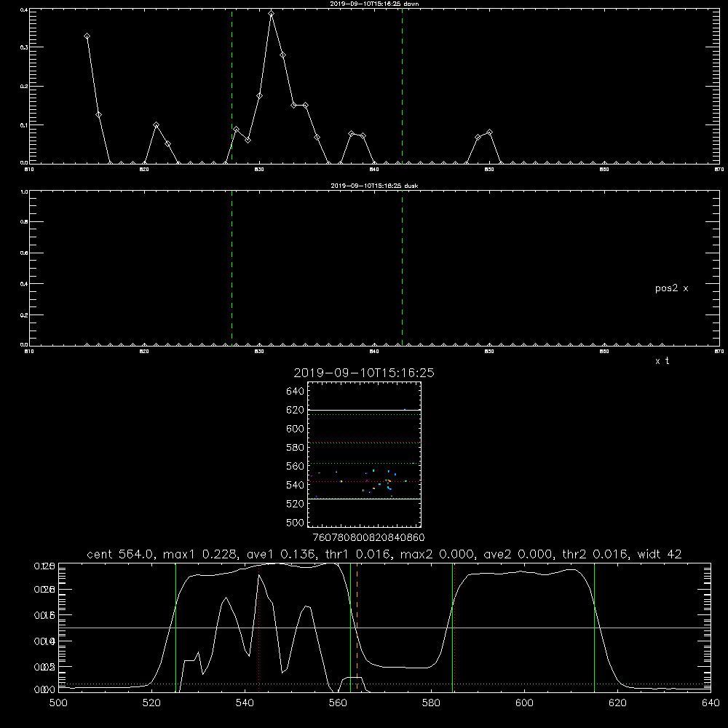Viewport: 728px width, 728px height.
Task: Click the green solid vertical line near 585
Action: [452, 627]
